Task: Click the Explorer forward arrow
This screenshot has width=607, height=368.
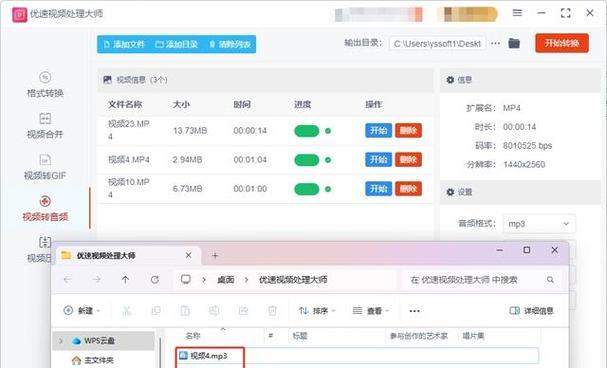Action: pyautogui.click(x=96, y=279)
